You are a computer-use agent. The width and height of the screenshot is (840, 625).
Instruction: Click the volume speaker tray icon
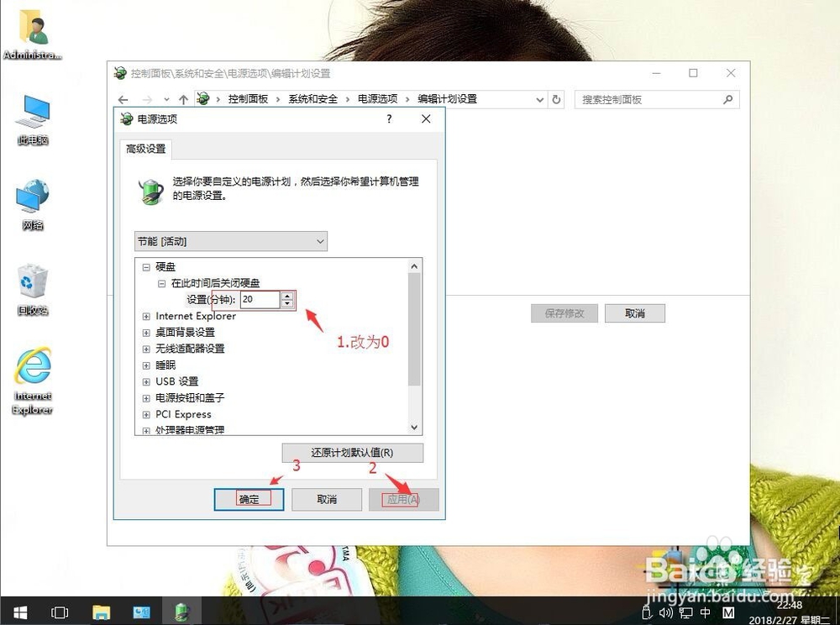click(666, 612)
